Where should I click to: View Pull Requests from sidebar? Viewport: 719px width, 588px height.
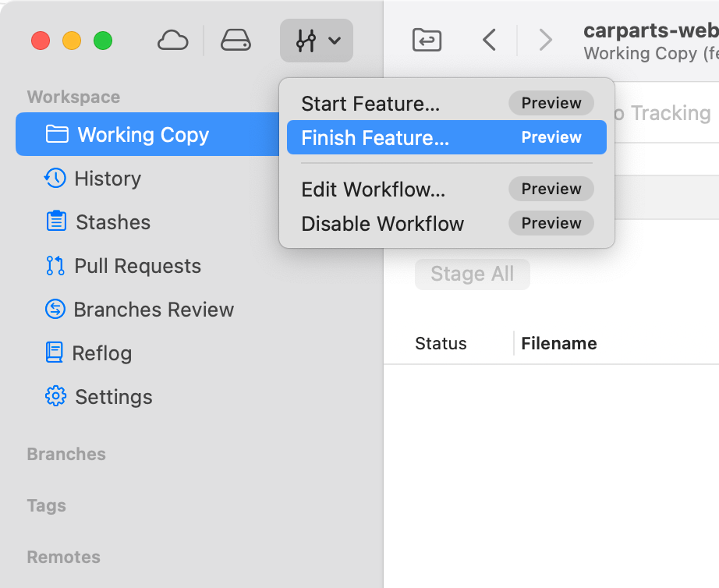136,266
